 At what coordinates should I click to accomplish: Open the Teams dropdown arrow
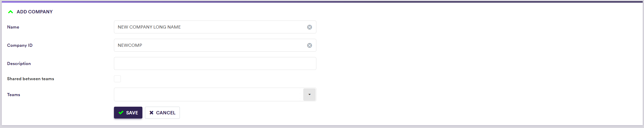click(309, 95)
